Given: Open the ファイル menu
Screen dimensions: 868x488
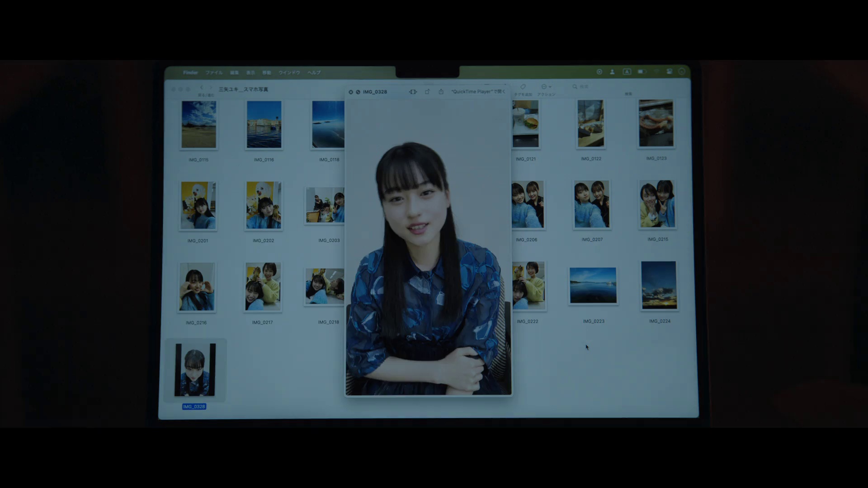Looking at the screenshot, I should pyautogui.click(x=214, y=73).
